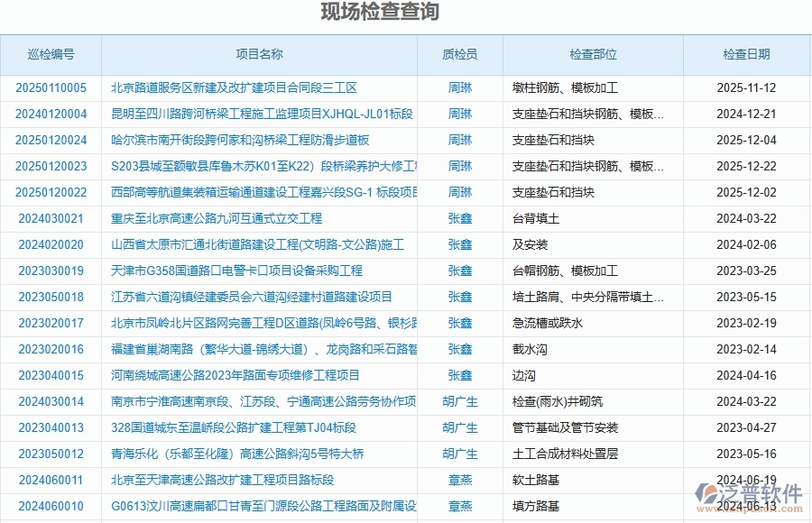Select inspector 胡广生 on the 管节基础及管节安装 row
Image resolution: width=812 pixels, height=523 pixels.
coord(460,428)
